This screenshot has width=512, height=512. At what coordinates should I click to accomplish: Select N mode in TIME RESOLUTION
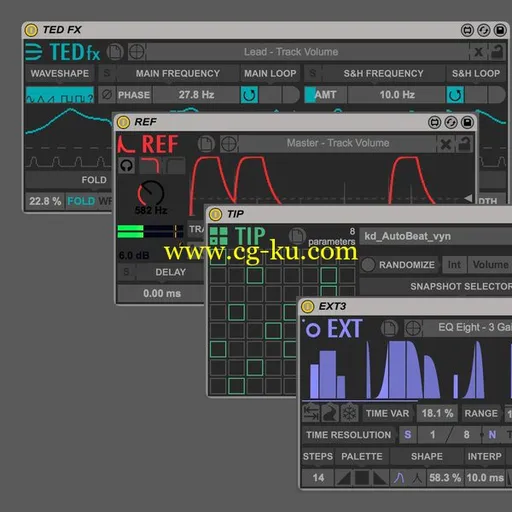(x=492, y=435)
